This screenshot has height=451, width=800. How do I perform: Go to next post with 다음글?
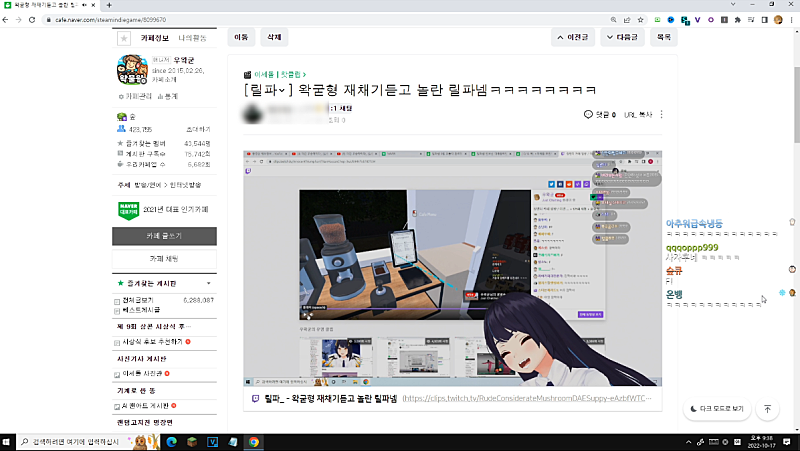pos(622,37)
